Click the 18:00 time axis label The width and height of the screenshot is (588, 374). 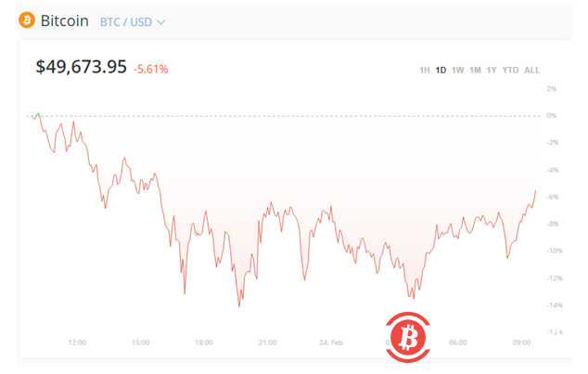pyautogui.click(x=204, y=342)
